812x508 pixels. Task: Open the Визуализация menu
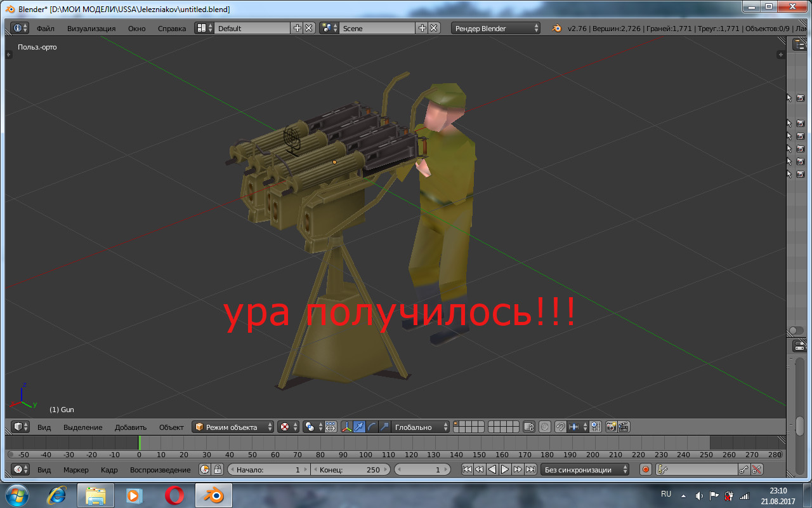[91, 29]
